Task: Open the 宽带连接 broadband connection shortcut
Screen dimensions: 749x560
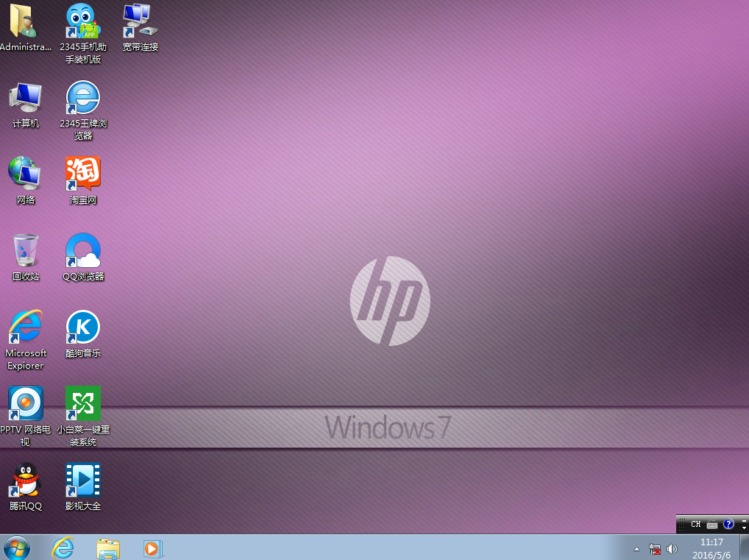Action: click(x=140, y=28)
